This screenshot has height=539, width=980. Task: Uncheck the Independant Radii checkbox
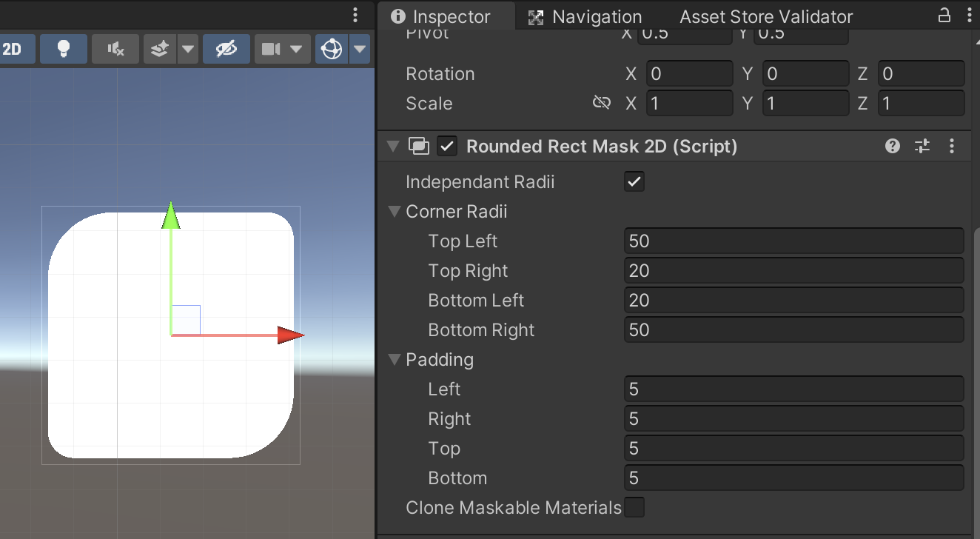(x=634, y=181)
